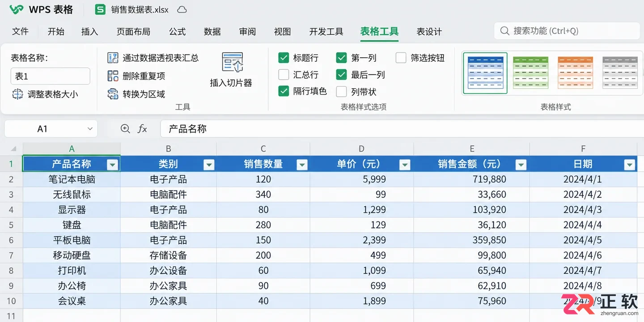Image resolution: width=644 pixels, height=322 pixels.
Task: Select the blue table style thumbnail
Action: [485, 72]
